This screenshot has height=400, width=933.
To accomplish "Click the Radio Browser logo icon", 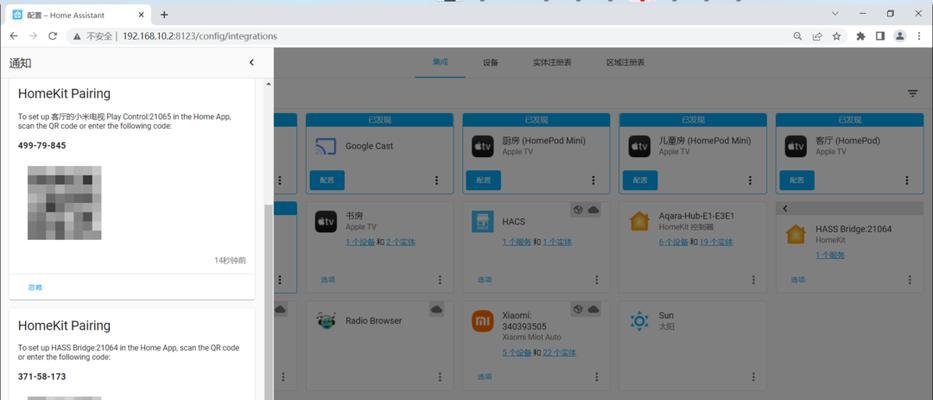I will [326, 321].
